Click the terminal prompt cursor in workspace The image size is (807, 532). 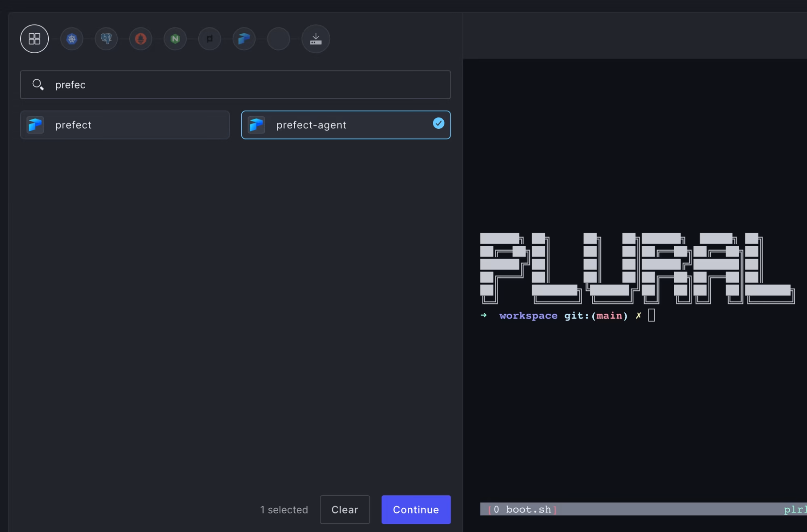[x=651, y=315]
